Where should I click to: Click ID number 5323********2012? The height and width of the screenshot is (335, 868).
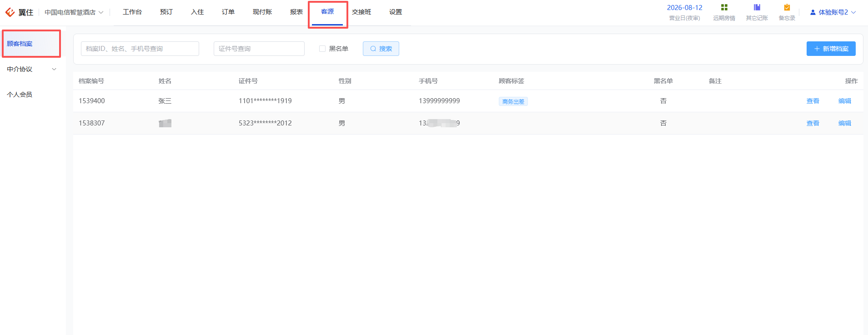pos(265,123)
